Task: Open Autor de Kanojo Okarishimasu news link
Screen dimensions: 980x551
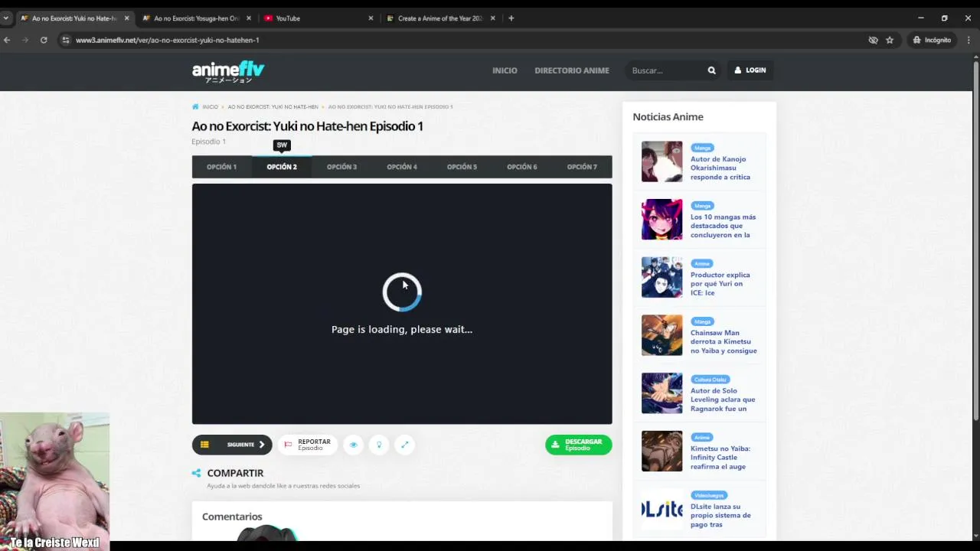Action: point(720,168)
